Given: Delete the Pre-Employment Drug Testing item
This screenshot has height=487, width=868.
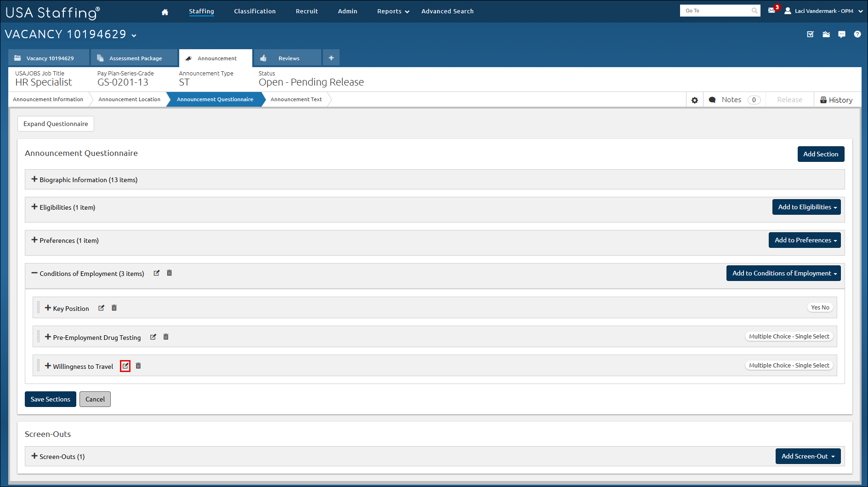Looking at the screenshot, I should [x=166, y=337].
